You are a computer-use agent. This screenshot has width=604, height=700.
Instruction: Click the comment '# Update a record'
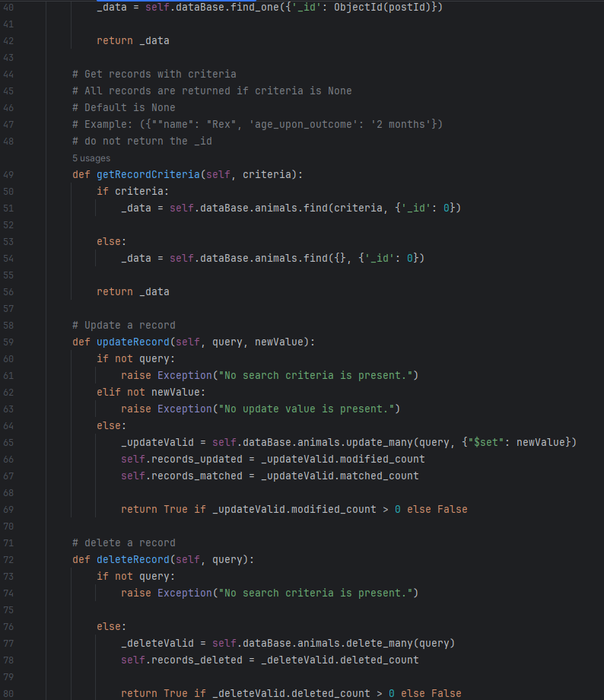pos(124,325)
